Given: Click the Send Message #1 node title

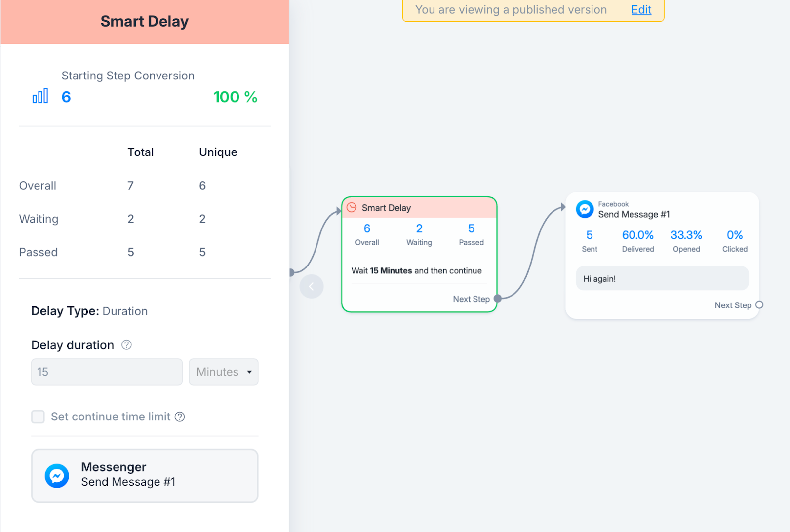Looking at the screenshot, I should point(633,214).
